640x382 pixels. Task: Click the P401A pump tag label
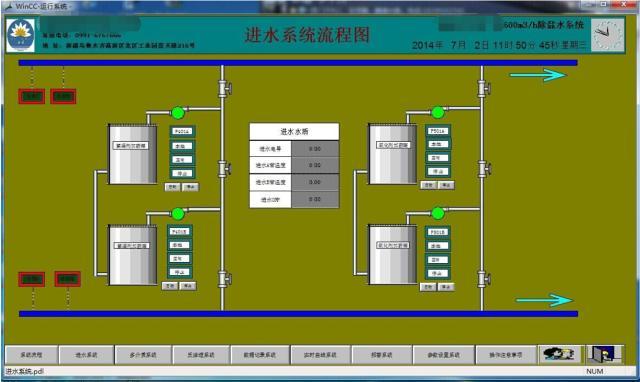pyautogui.click(x=182, y=131)
